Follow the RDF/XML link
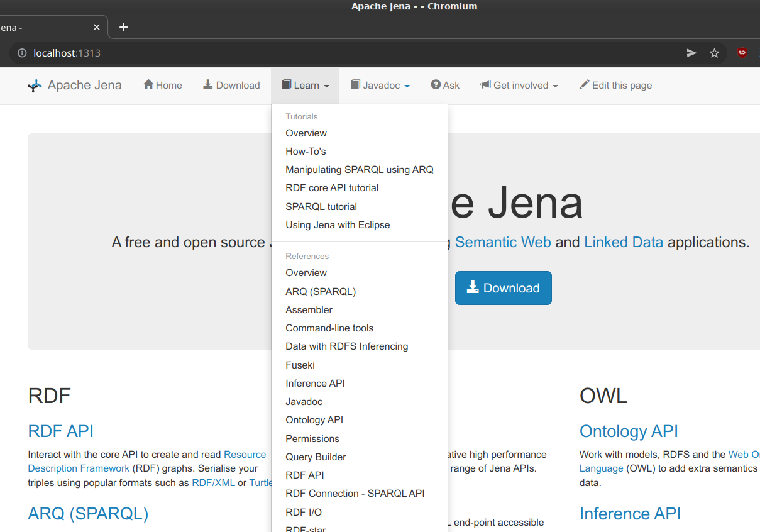Viewport: 760px width, 532px height. click(213, 483)
